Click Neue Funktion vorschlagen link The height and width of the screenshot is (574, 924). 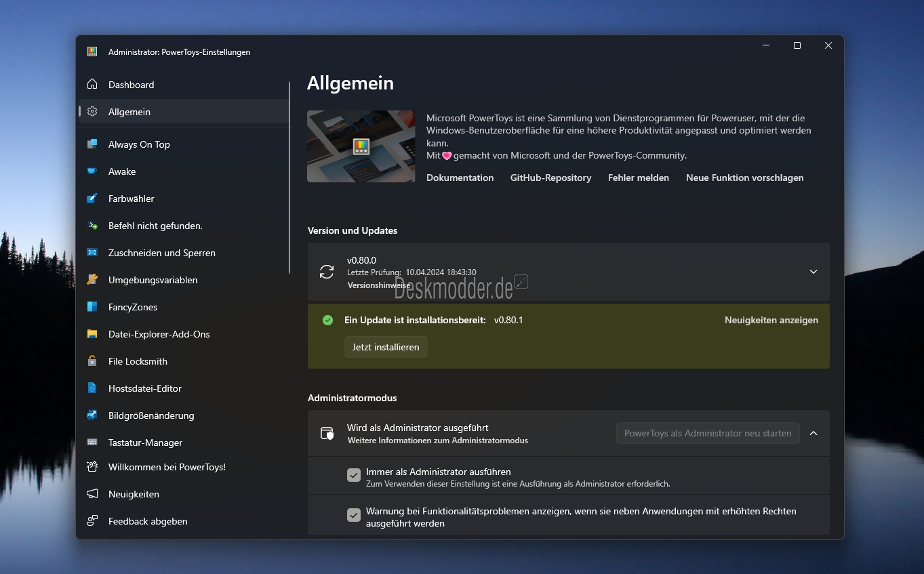tap(744, 178)
